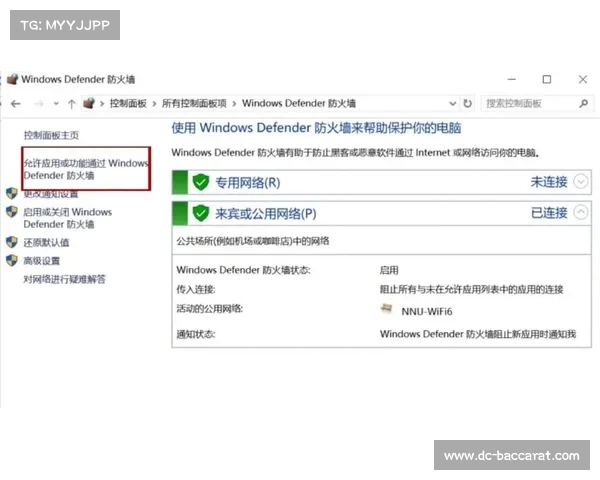Refresh the control panel page
This screenshot has width=600, height=480.
467,103
